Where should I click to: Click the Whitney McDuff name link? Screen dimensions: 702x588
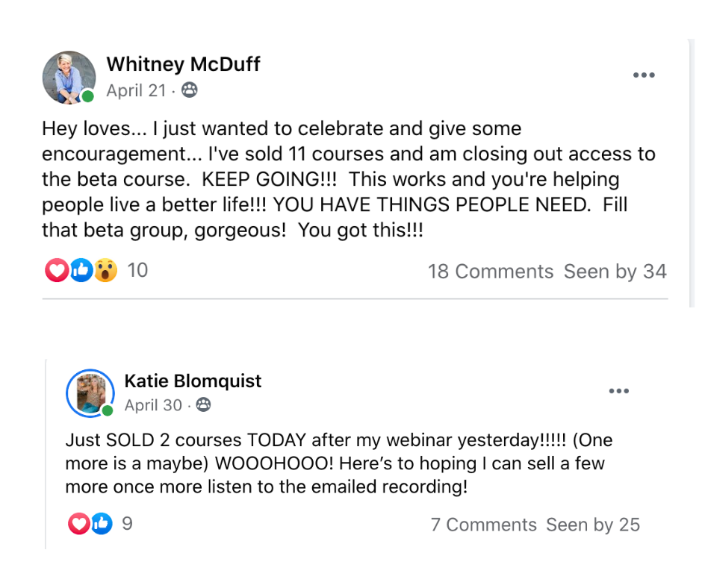point(183,64)
